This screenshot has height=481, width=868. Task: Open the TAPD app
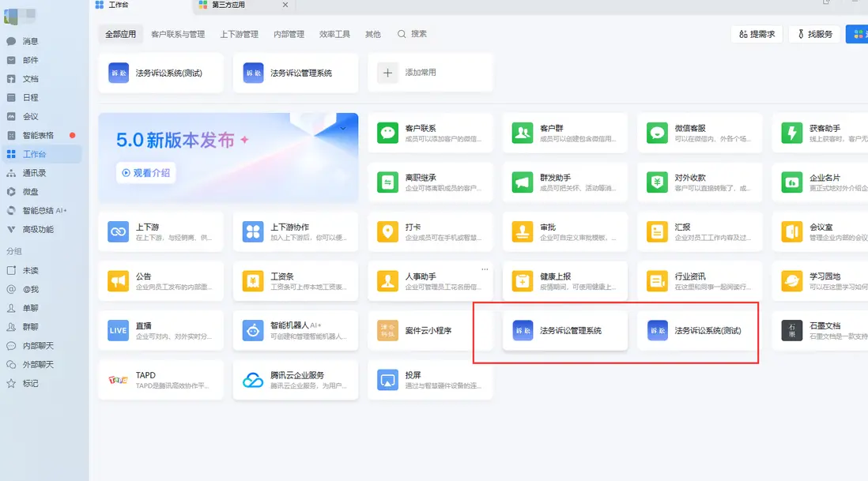[160, 380]
